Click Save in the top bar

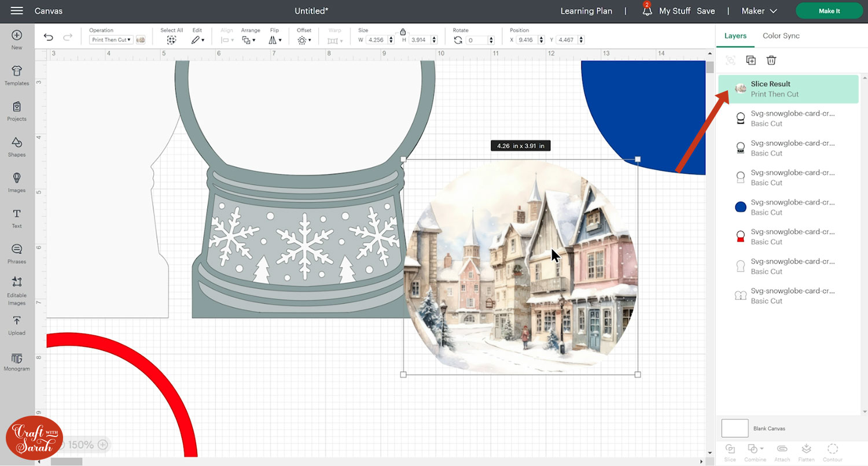click(x=705, y=11)
